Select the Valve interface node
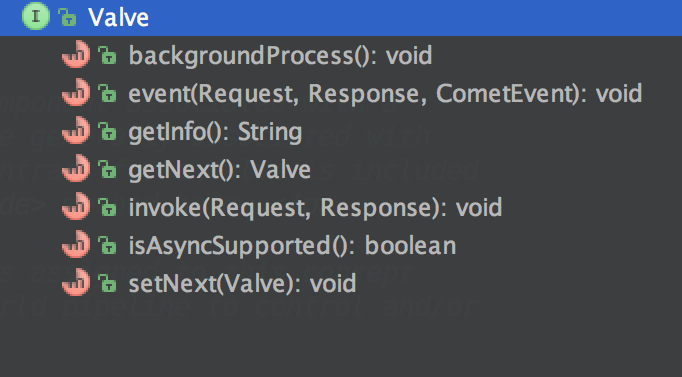Screen dimensions: 682x377 point(341,17)
